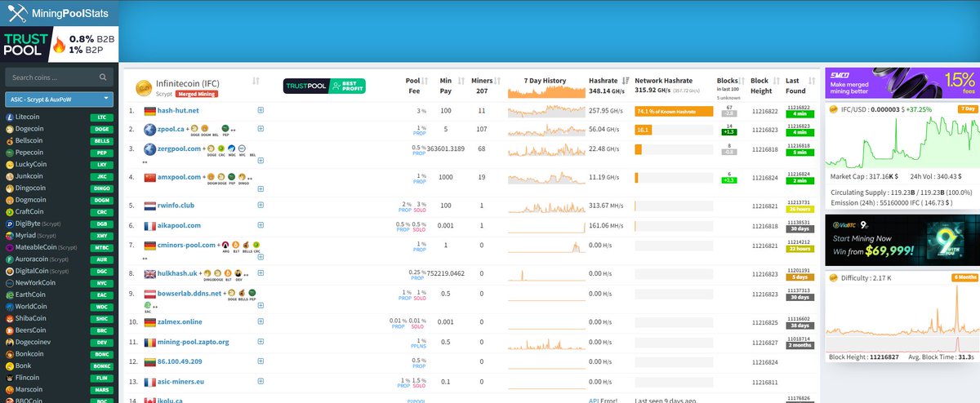Expand the rwinfo.club row details

(261, 206)
